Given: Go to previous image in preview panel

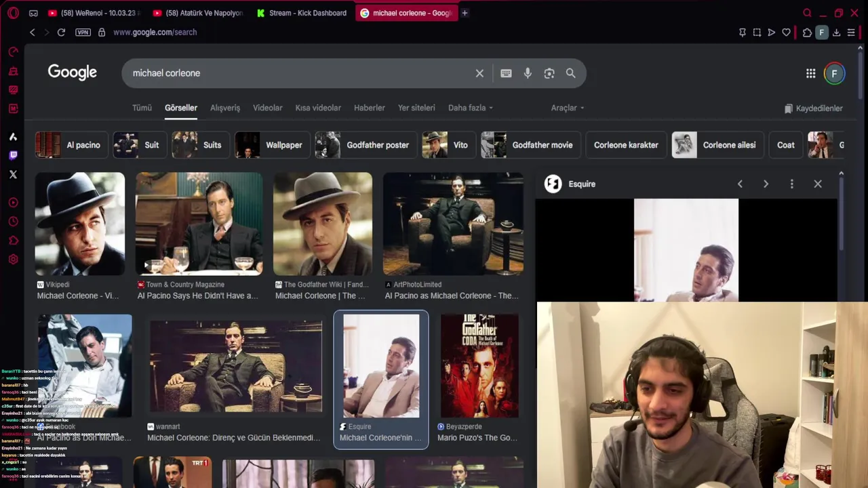Looking at the screenshot, I should tap(740, 184).
